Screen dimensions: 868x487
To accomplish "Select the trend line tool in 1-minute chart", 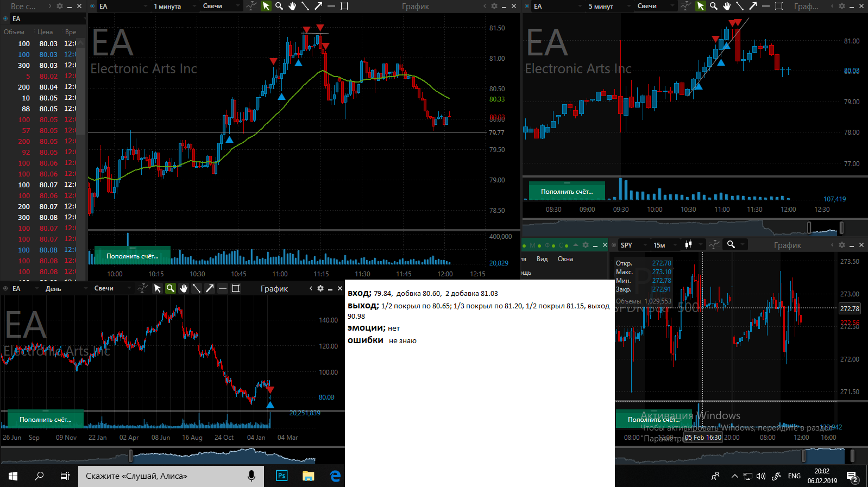I will point(305,6).
